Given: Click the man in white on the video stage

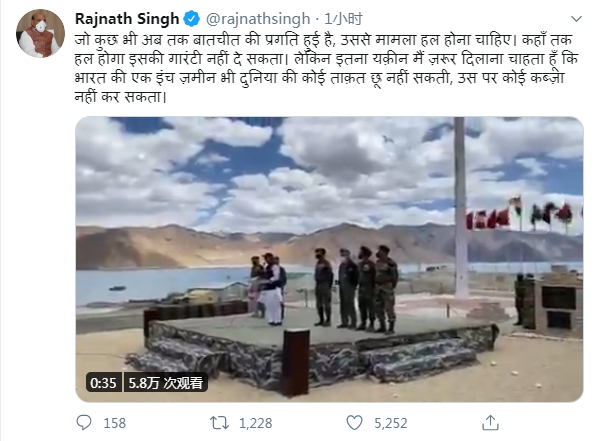Looking at the screenshot, I should pos(272,290).
